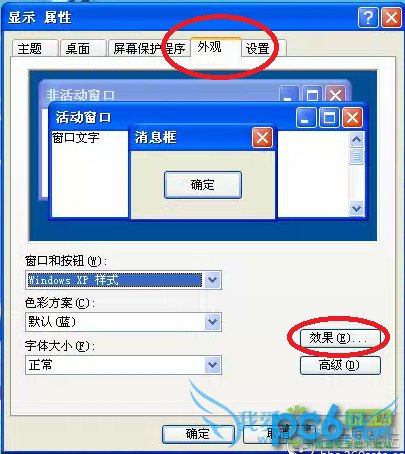Screen dimensions: 405x454
Task: Click the preview scrollbar down arrow
Action: pyautogui.click(x=356, y=209)
